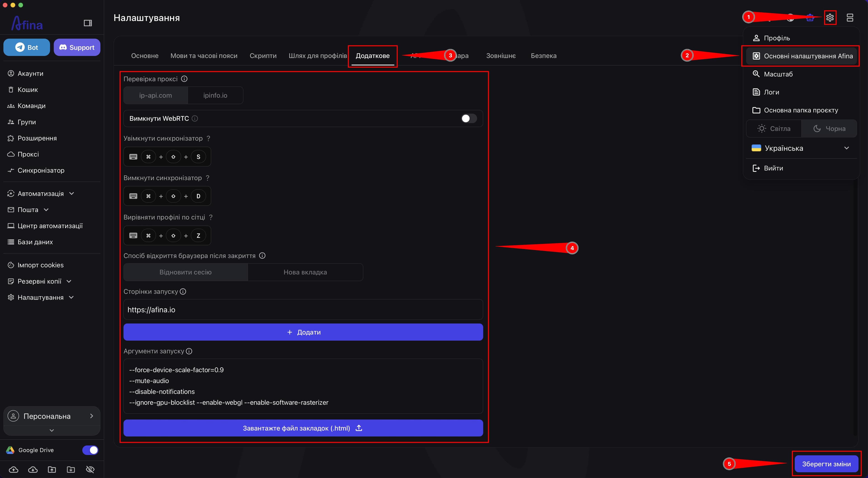Click the Зберегти зміни button
This screenshot has width=868, height=478.
[826, 464]
